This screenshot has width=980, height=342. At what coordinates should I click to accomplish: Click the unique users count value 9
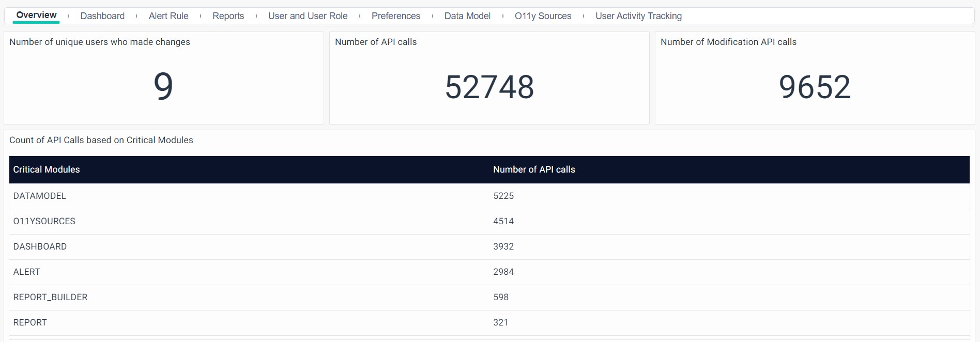pos(163,86)
